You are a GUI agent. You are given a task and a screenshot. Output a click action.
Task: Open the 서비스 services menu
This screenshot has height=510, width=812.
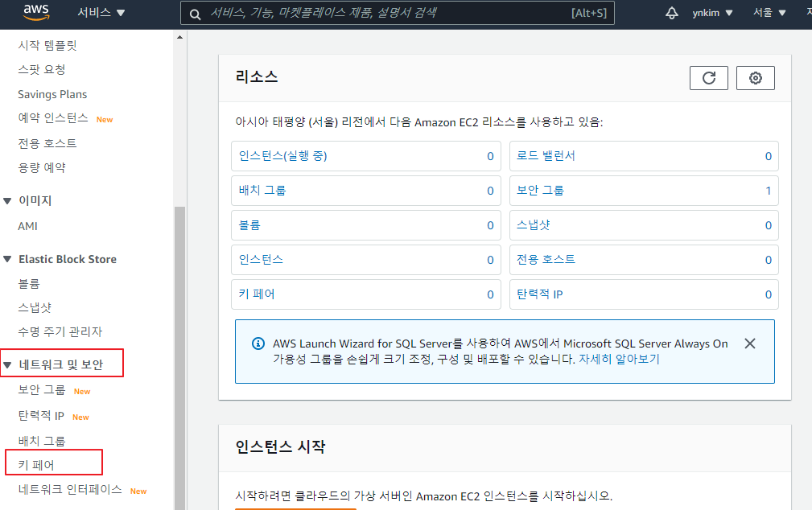pos(101,12)
